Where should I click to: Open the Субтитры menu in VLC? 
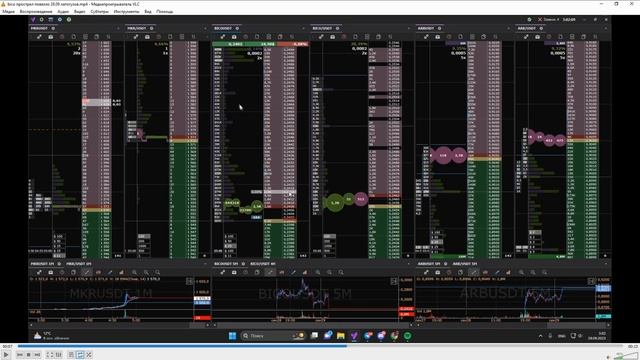pyautogui.click(x=100, y=11)
